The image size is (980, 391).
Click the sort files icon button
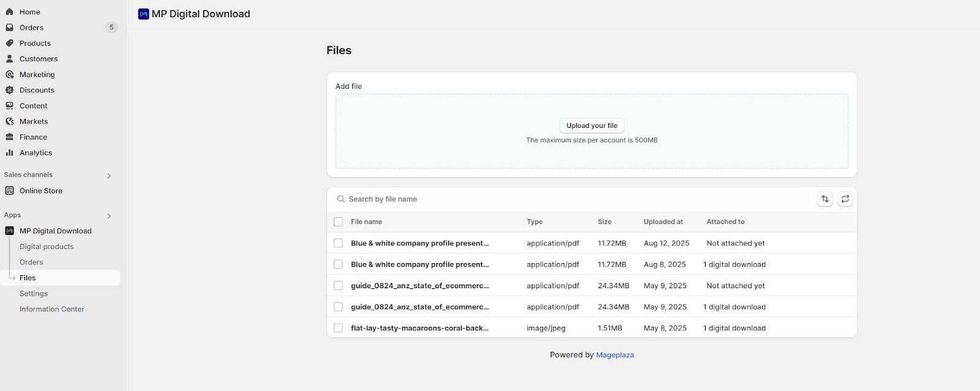pyautogui.click(x=825, y=199)
